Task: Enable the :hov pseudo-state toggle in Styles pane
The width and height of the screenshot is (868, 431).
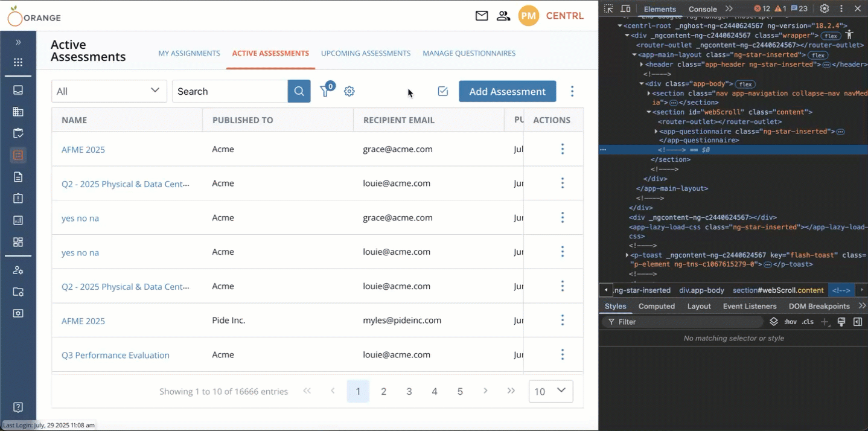Action: pos(791,322)
